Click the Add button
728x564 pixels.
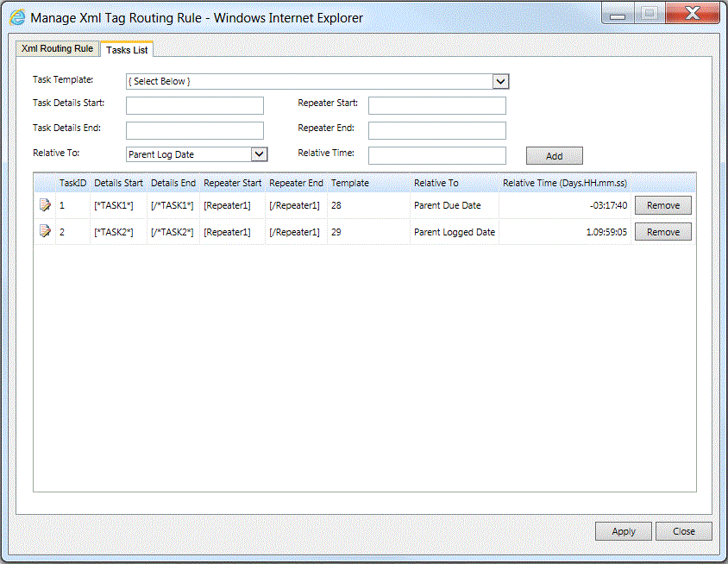pyautogui.click(x=554, y=155)
